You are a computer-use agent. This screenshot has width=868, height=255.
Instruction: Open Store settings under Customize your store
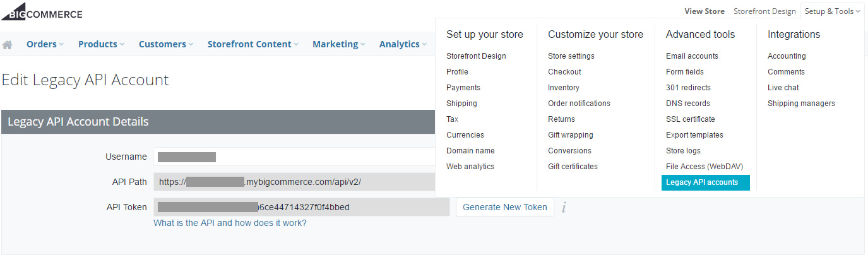(x=571, y=56)
